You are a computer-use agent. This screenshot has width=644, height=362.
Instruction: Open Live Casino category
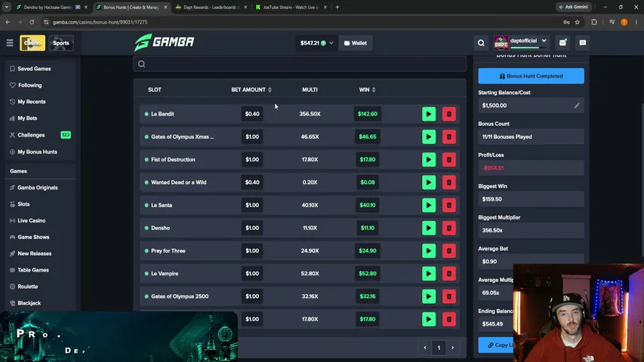[x=31, y=220]
